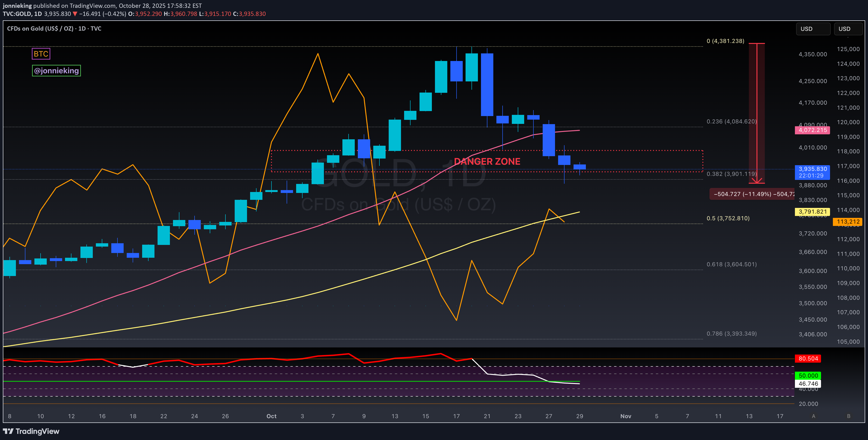Click the red down-triangle price change indicator
Viewport: 868px width, 440px height.
[x=75, y=14]
